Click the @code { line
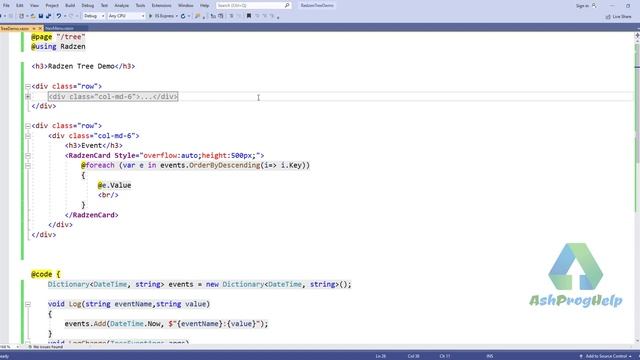Viewport: 640px width, 360px height. tap(46, 274)
